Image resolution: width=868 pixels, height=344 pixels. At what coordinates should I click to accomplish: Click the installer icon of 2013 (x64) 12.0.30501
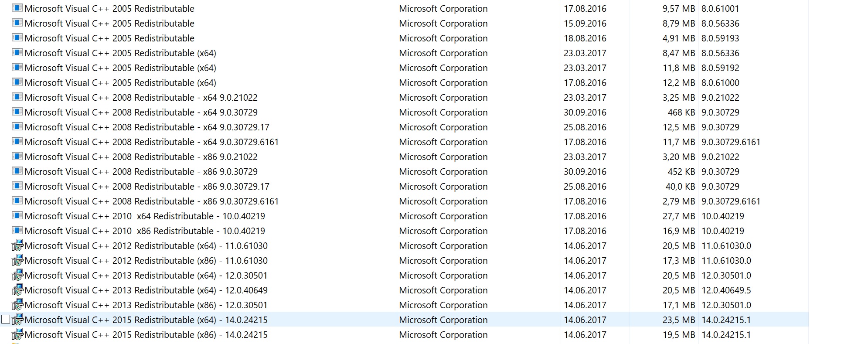17,275
